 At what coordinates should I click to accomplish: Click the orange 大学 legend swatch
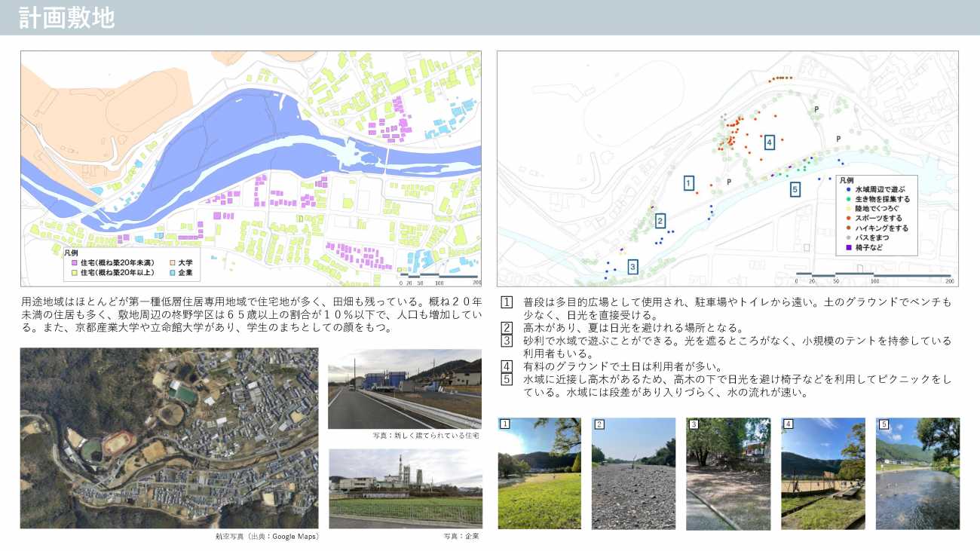point(172,262)
